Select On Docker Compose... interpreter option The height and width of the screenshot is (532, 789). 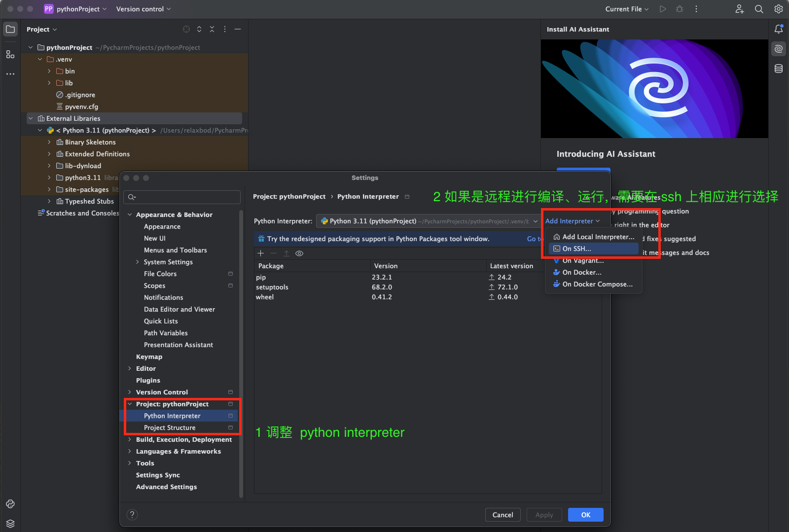(594, 284)
